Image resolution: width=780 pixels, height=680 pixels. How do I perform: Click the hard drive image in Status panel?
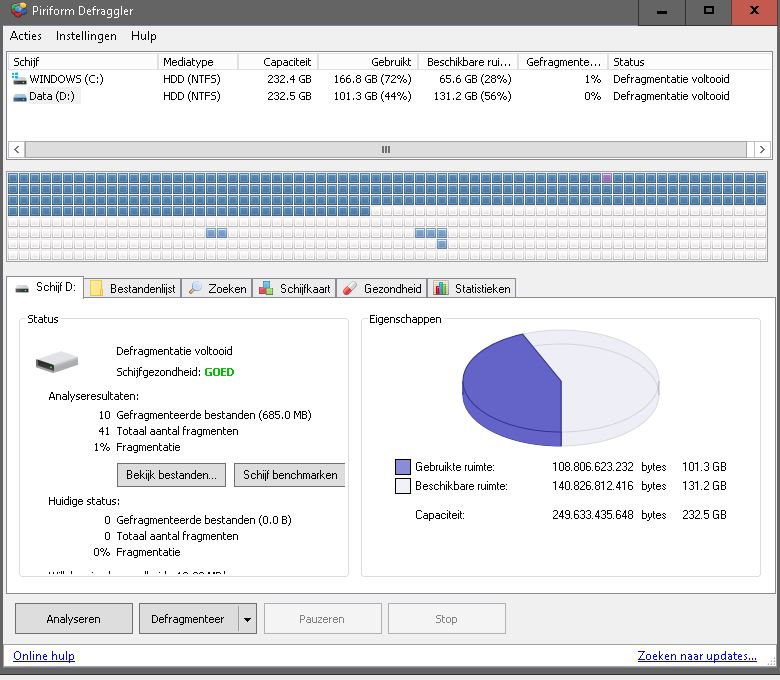coord(57,362)
